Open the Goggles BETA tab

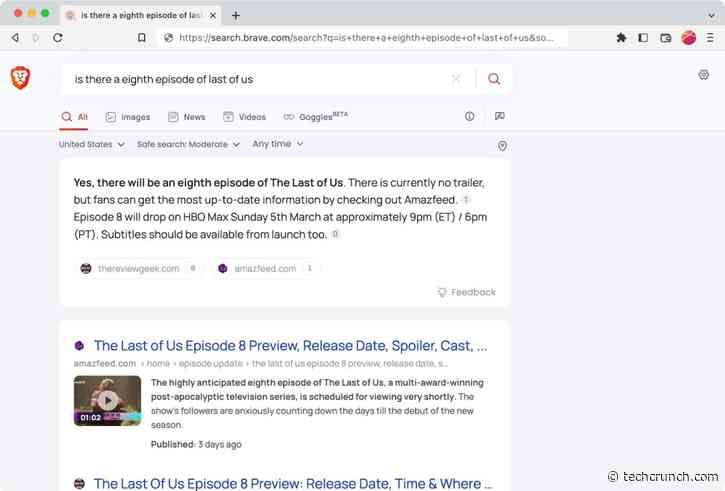point(315,117)
